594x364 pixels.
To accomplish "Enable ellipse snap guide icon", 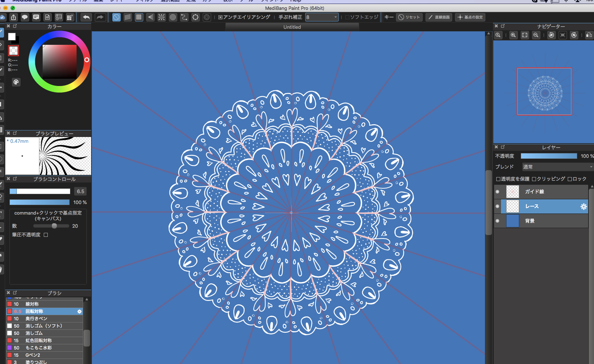I will pyautogui.click(x=195, y=17).
